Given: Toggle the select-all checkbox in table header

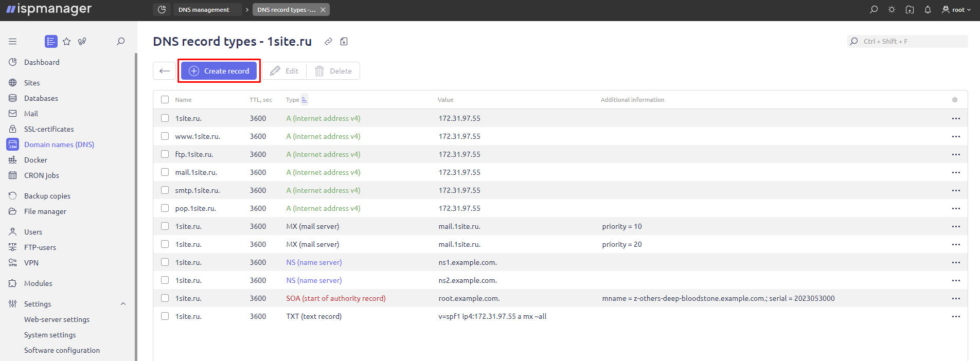Looking at the screenshot, I should pos(165,100).
